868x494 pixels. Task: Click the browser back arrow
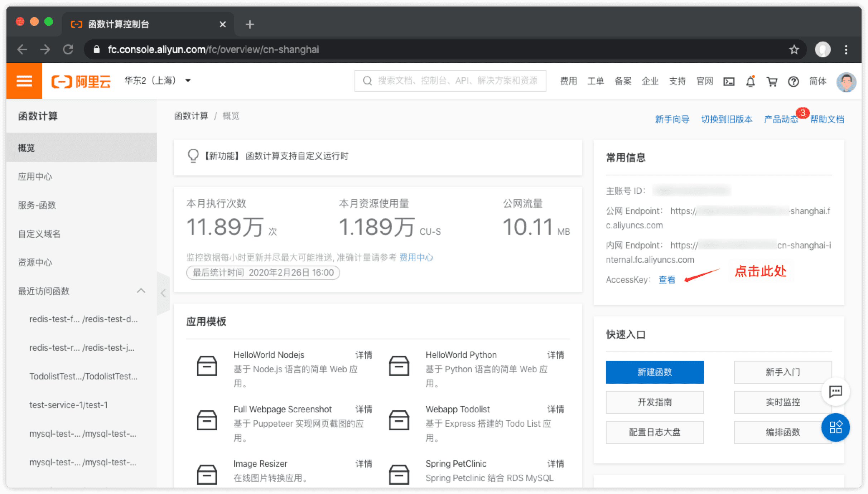point(22,49)
